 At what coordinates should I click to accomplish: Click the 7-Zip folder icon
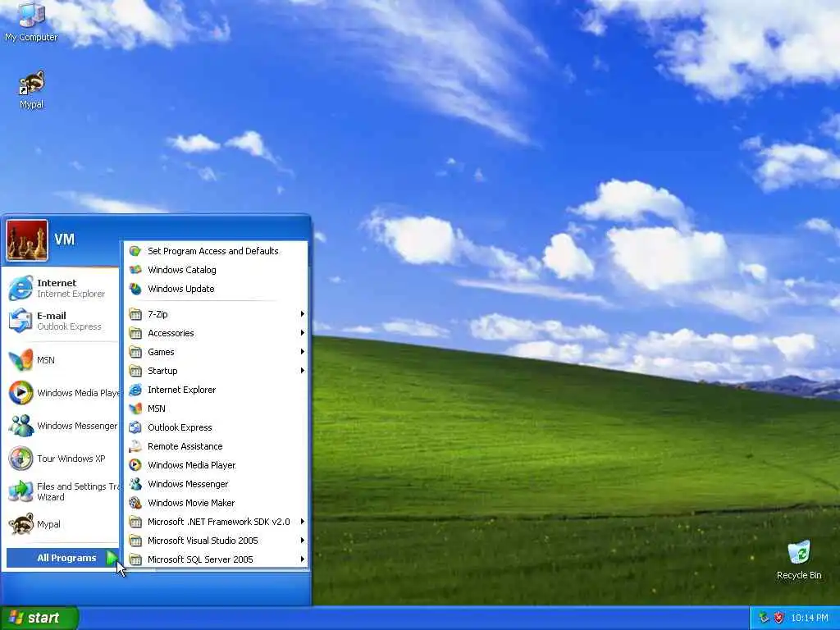pyautogui.click(x=135, y=314)
